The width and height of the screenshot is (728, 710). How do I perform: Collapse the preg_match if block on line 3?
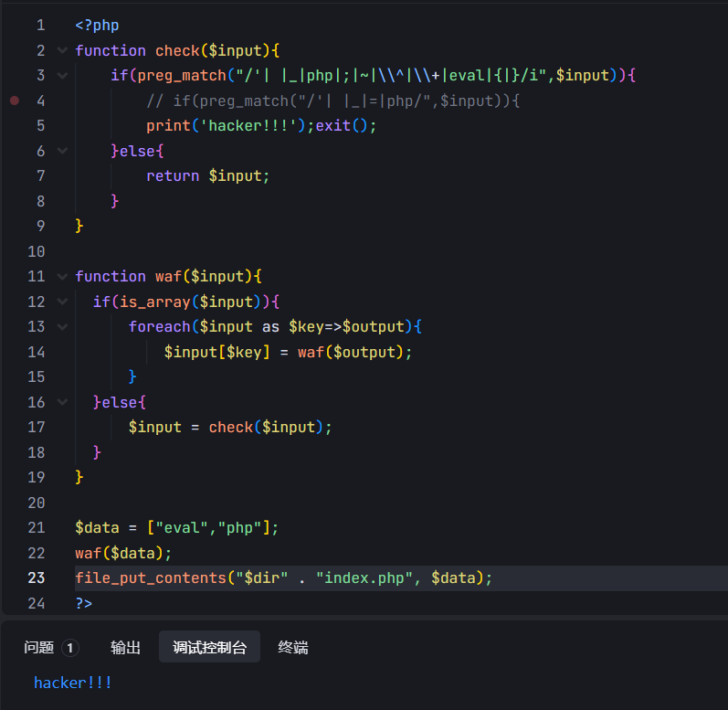[62, 75]
